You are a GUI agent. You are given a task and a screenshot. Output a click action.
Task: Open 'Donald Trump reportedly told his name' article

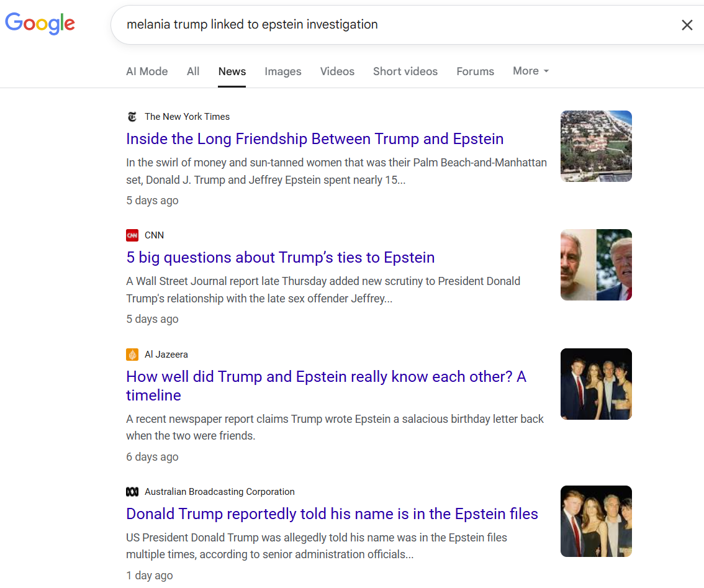[332, 514]
